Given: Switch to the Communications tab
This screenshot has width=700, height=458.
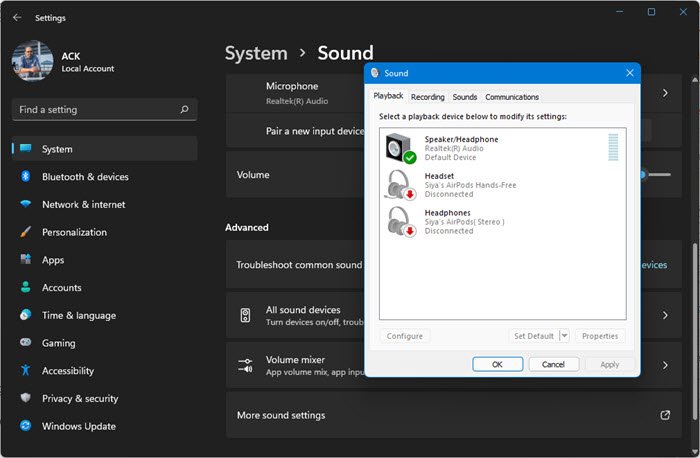Looking at the screenshot, I should tap(512, 97).
